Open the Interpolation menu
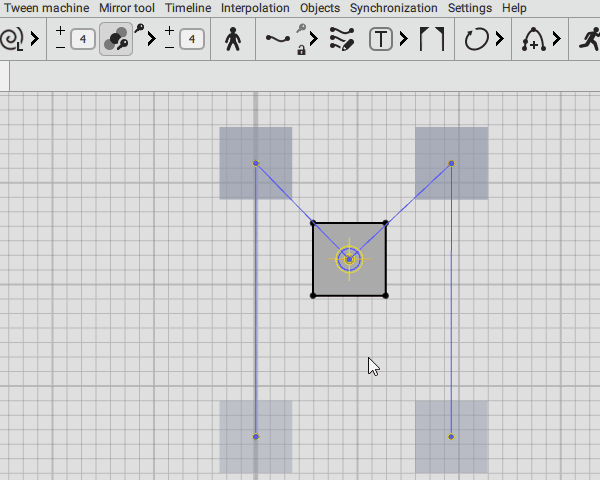 pyautogui.click(x=255, y=8)
